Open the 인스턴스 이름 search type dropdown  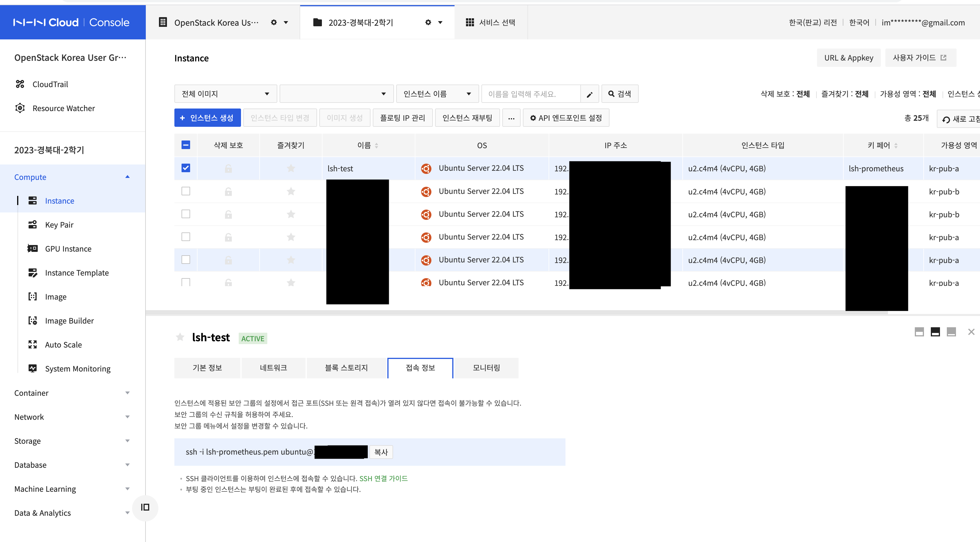[437, 94]
